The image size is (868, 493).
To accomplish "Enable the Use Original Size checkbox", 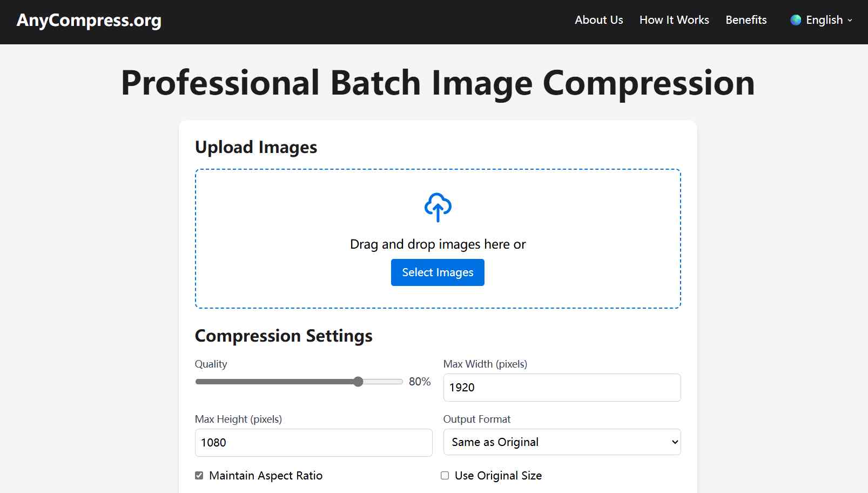I will coord(445,476).
